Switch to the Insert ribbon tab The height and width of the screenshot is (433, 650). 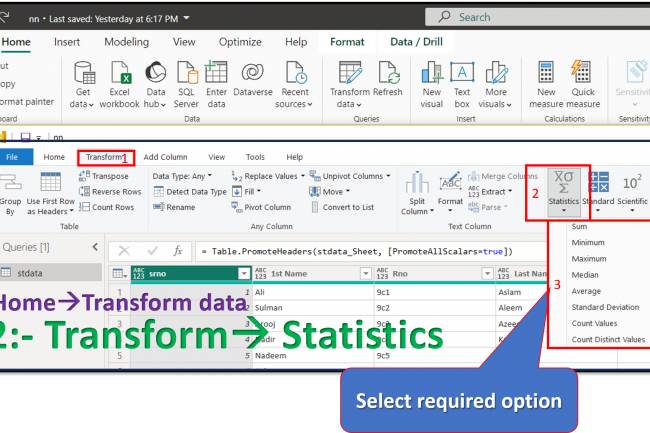(x=67, y=42)
